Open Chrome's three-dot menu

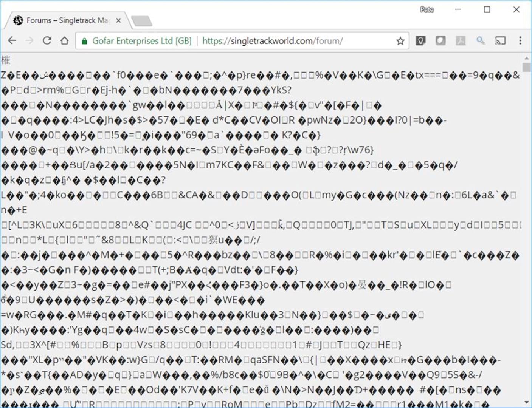click(520, 40)
